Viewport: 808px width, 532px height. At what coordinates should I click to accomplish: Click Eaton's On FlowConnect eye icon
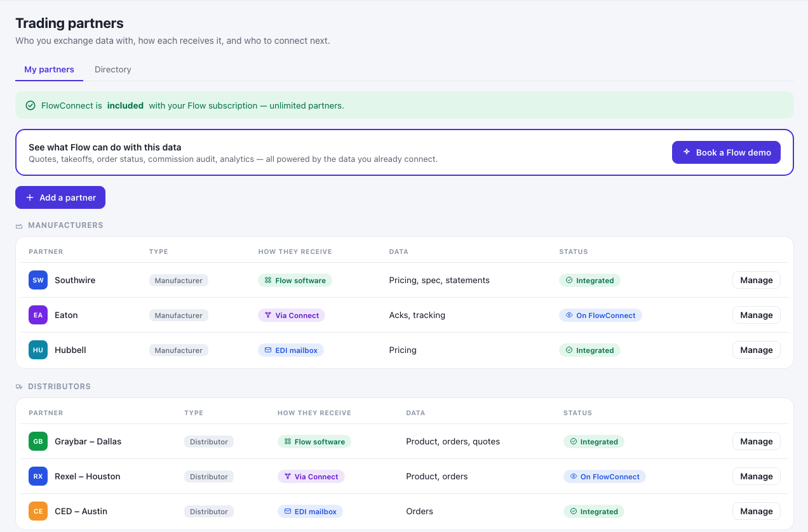click(569, 315)
